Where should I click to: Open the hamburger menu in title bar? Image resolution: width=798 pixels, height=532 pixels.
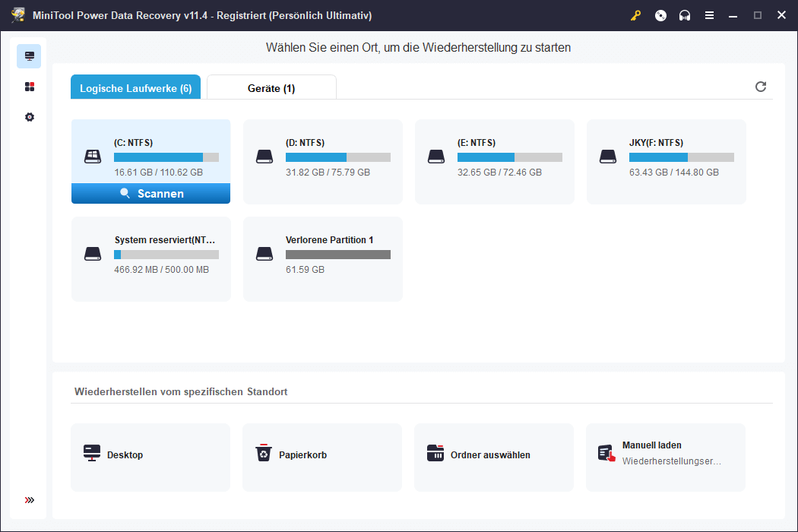[x=709, y=15]
